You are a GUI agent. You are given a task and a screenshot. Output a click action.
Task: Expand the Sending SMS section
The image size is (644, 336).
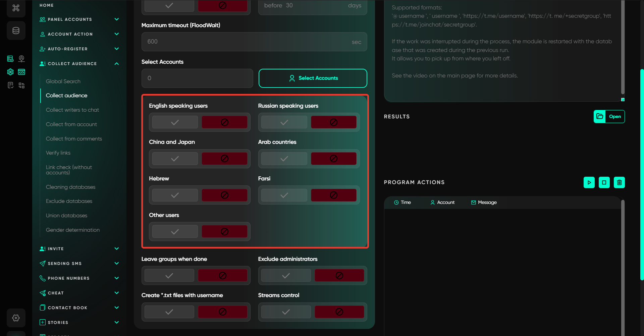tap(116, 264)
